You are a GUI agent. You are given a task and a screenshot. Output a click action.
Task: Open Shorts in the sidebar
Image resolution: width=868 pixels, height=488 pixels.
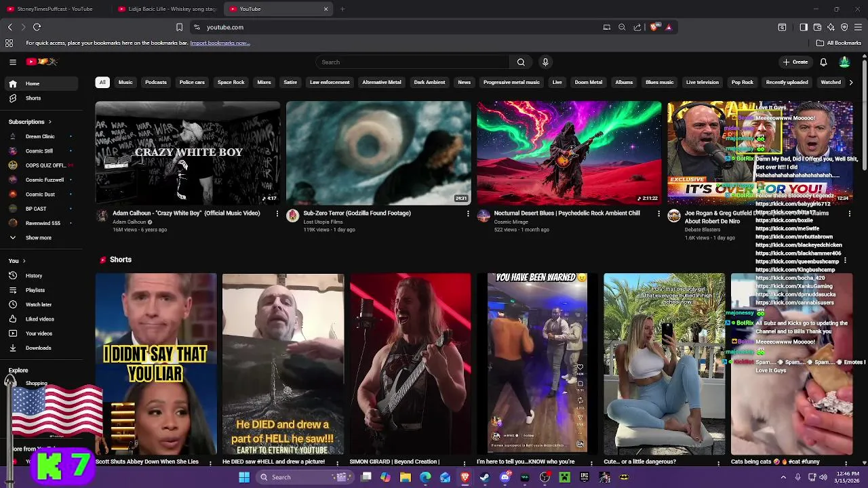42,98
